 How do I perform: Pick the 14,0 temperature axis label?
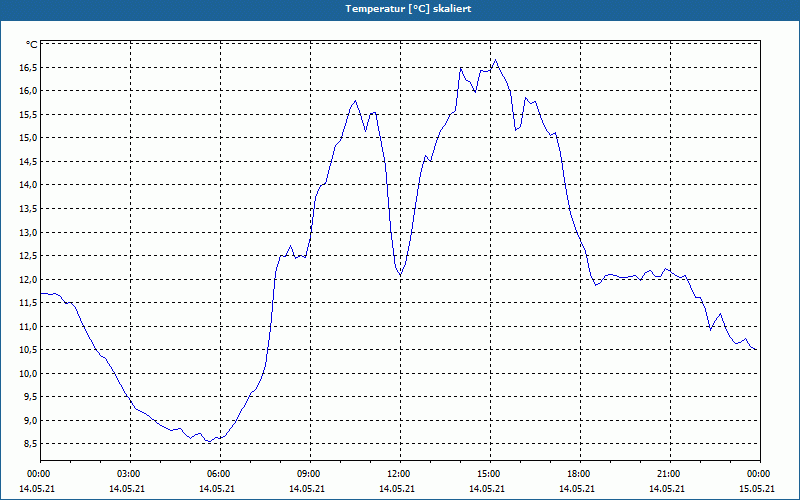coord(28,185)
